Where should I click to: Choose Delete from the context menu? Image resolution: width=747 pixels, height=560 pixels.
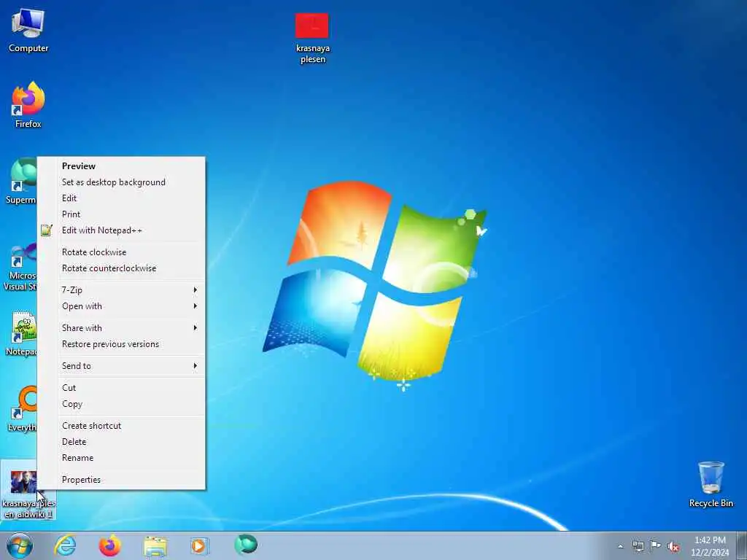[x=121, y=442]
